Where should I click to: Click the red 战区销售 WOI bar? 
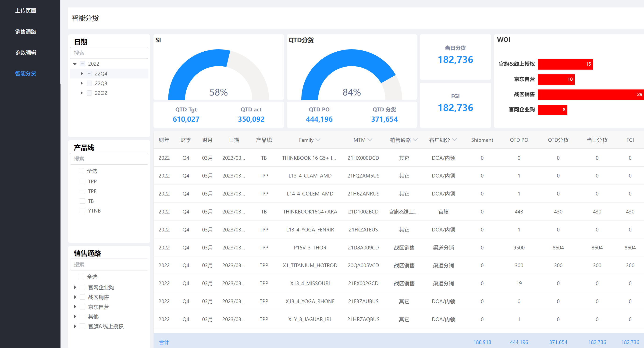pos(591,95)
